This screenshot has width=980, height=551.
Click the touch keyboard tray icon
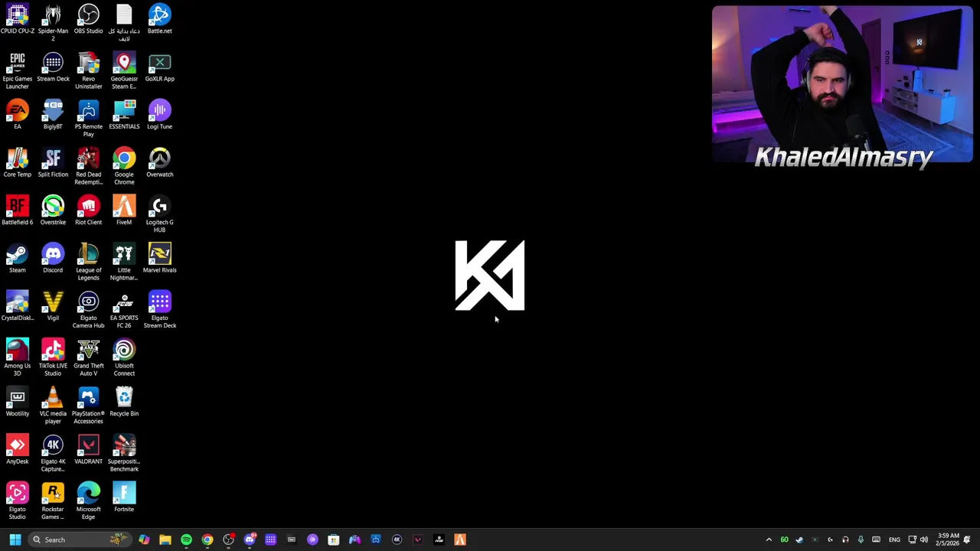(x=876, y=540)
